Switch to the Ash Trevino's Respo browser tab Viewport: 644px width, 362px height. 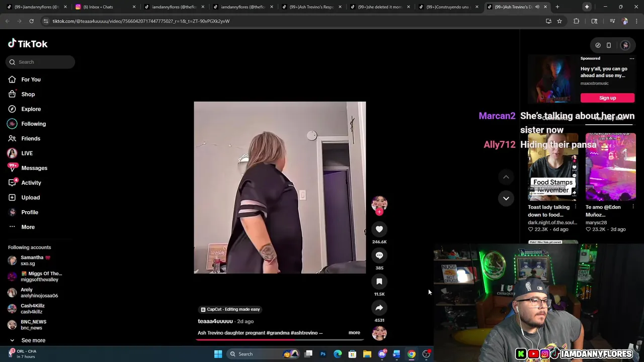pos(311,7)
